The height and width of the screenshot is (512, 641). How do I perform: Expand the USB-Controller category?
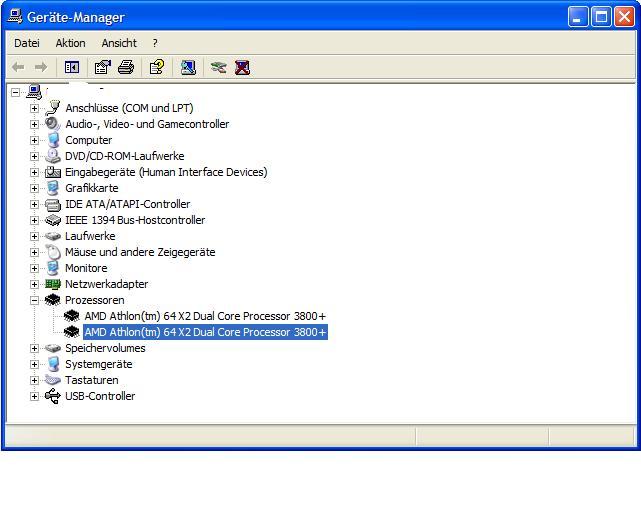(34, 396)
